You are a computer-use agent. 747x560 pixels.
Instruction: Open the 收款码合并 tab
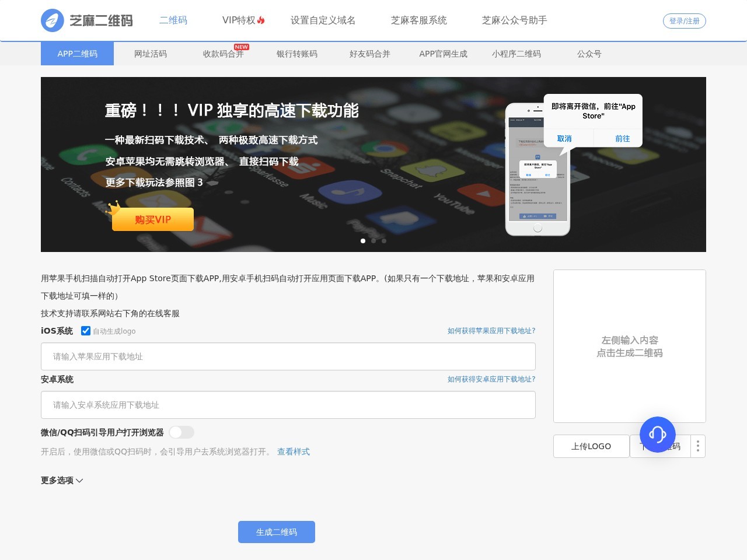(x=224, y=54)
